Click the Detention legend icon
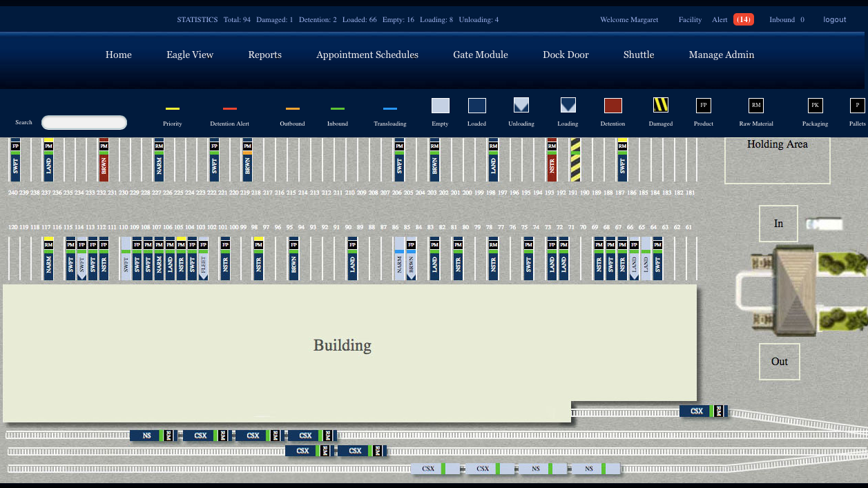 click(x=613, y=106)
